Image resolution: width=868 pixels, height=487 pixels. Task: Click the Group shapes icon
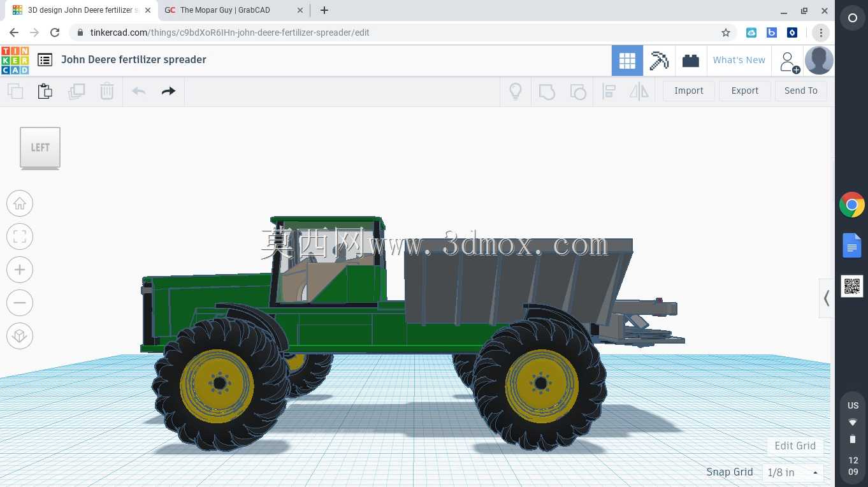547,91
